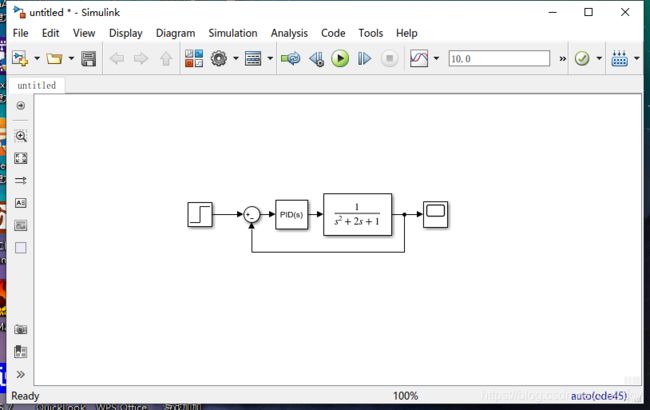Click the Back navigation arrow

117,58
